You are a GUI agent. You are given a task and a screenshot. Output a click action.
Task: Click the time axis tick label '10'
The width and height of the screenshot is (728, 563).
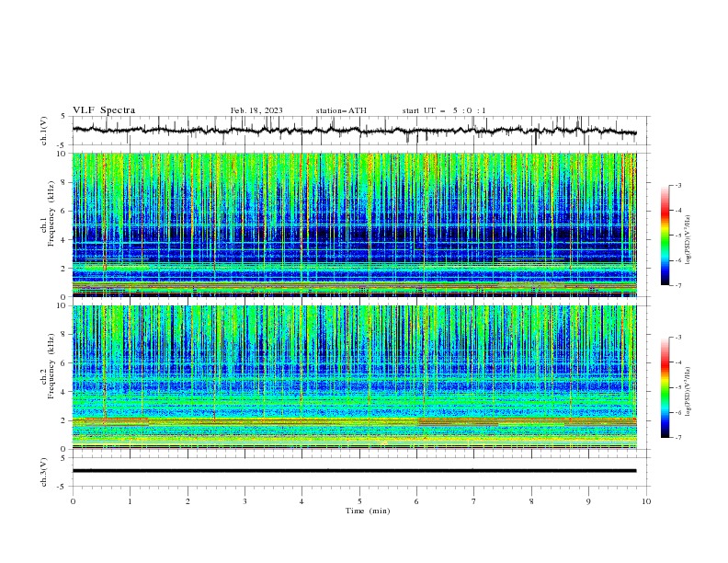click(646, 501)
